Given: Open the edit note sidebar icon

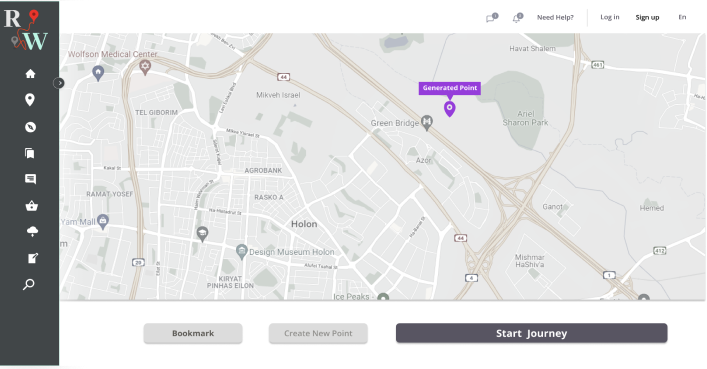Looking at the screenshot, I should pyautogui.click(x=33, y=258).
